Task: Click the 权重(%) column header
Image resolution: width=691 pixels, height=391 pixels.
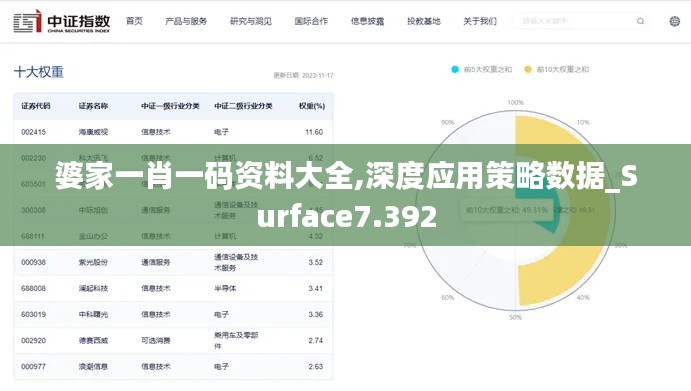Action: [312, 106]
